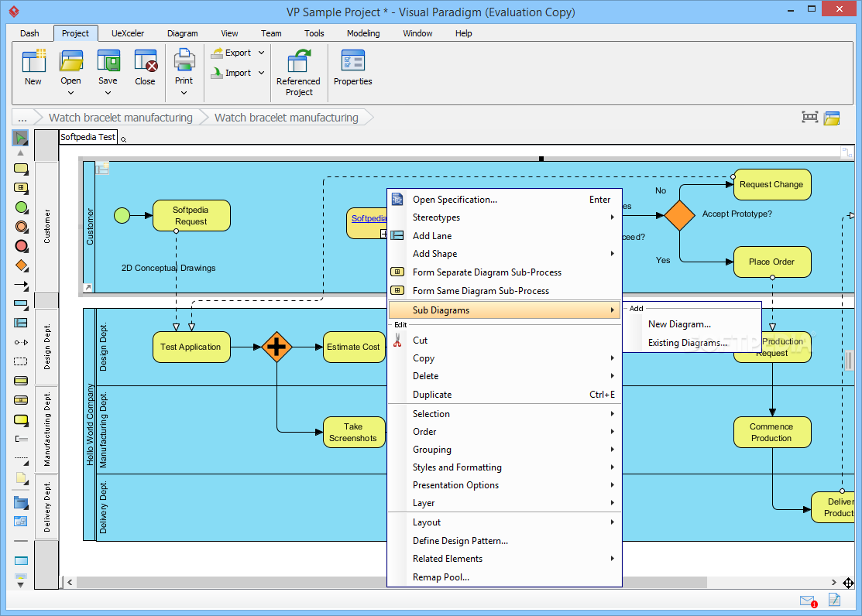Click the fit-to-window icon beside breadcrumb
The image size is (862, 616).
click(x=810, y=117)
